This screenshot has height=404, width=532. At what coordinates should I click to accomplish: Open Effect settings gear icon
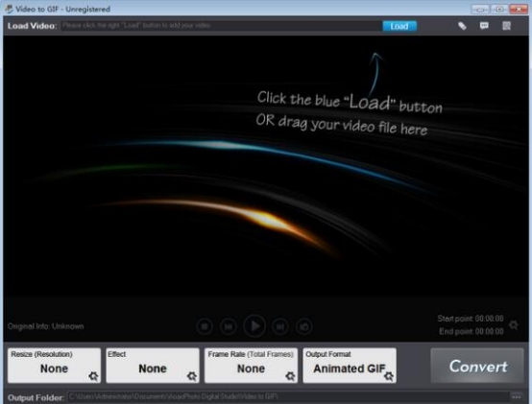[x=192, y=376]
